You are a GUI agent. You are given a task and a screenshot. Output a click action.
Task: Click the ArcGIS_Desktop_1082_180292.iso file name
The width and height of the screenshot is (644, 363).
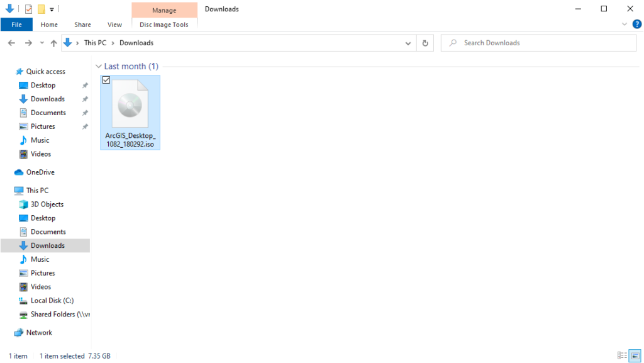[x=130, y=140]
